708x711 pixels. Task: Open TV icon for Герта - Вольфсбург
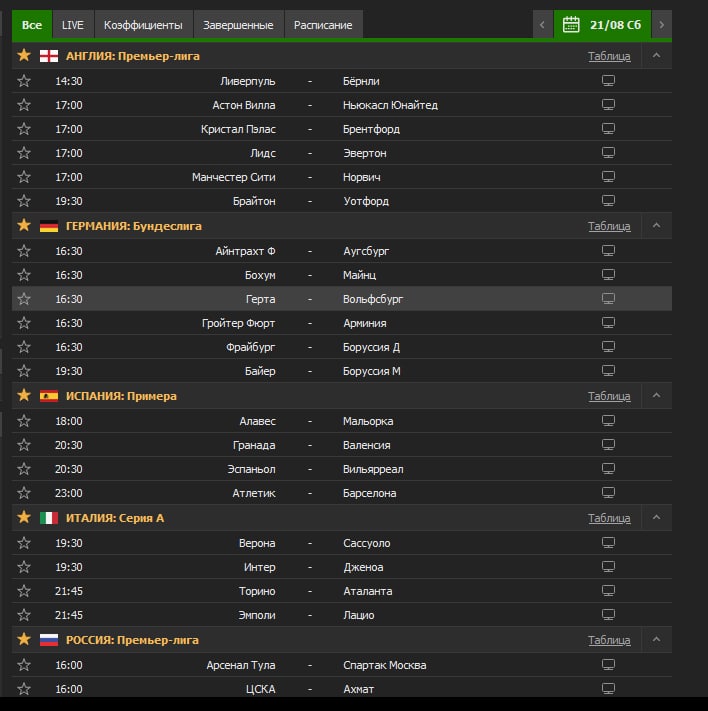pos(608,299)
